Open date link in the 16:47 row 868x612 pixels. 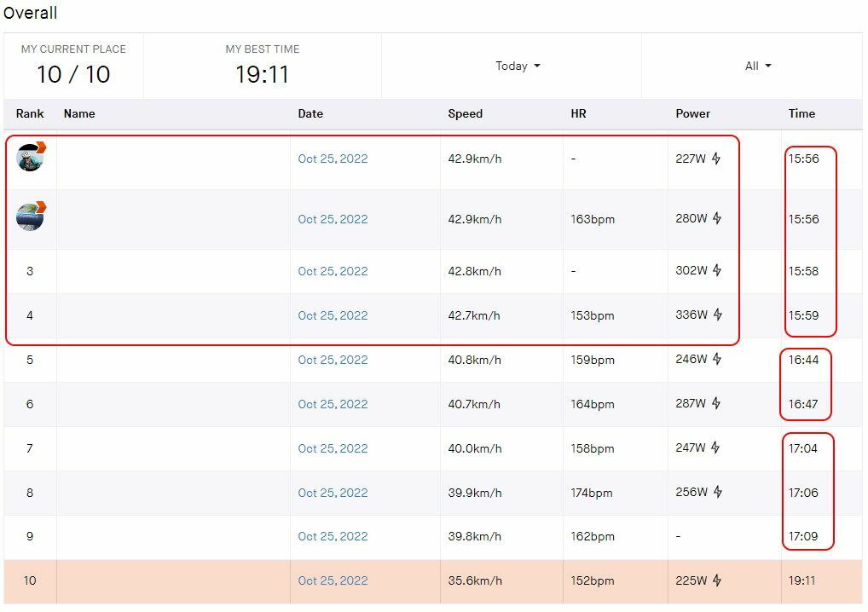click(333, 404)
